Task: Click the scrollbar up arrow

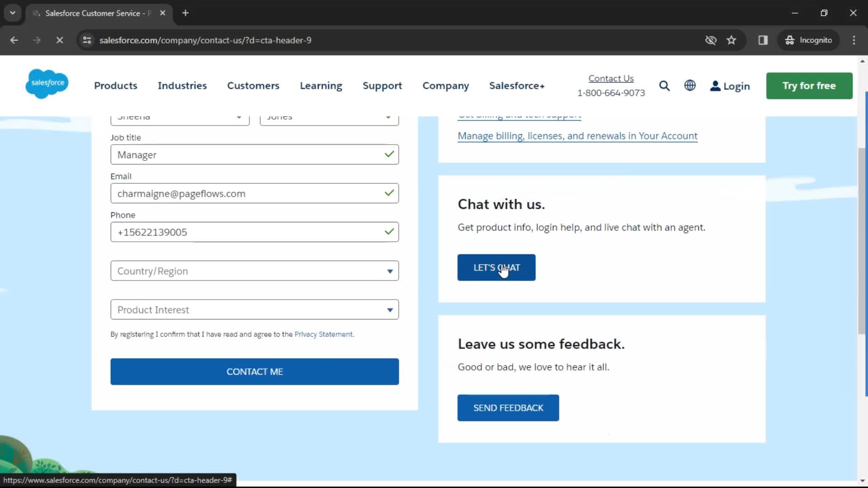Action: [x=862, y=61]
